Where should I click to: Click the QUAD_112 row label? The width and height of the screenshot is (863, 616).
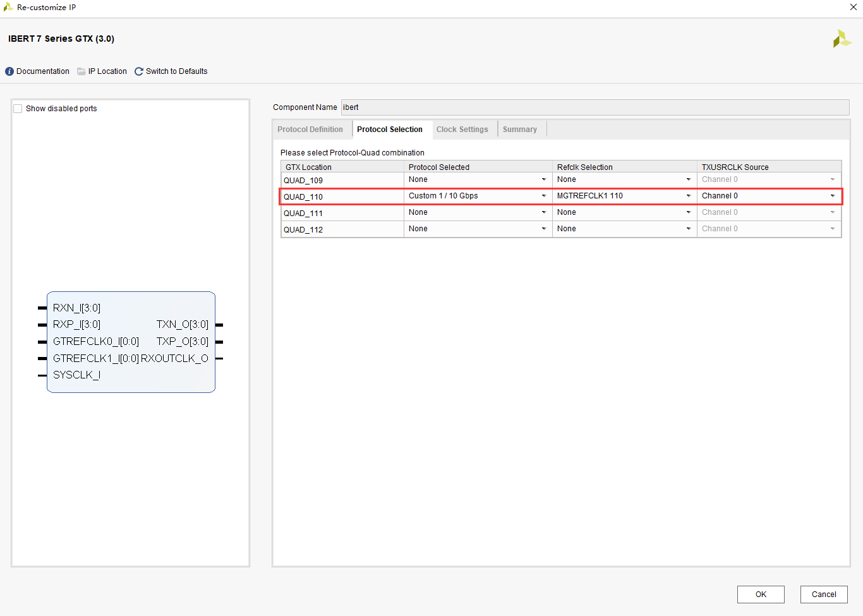303,230
